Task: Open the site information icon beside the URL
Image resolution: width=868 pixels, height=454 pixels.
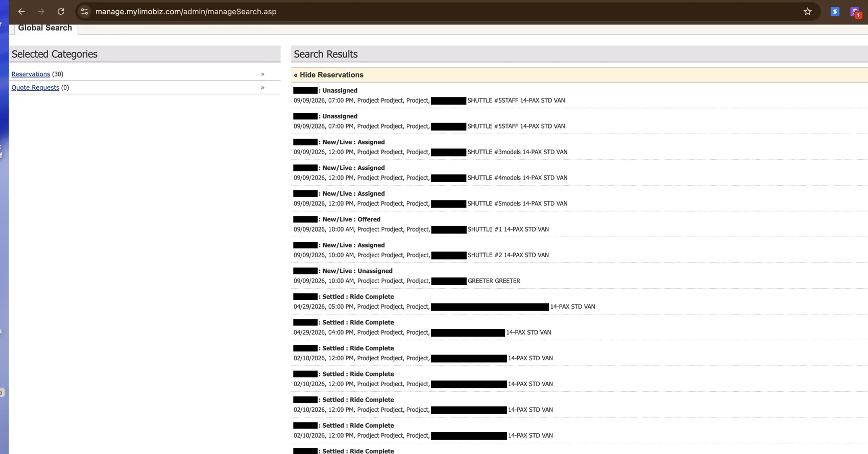Action: click(84, 11)
